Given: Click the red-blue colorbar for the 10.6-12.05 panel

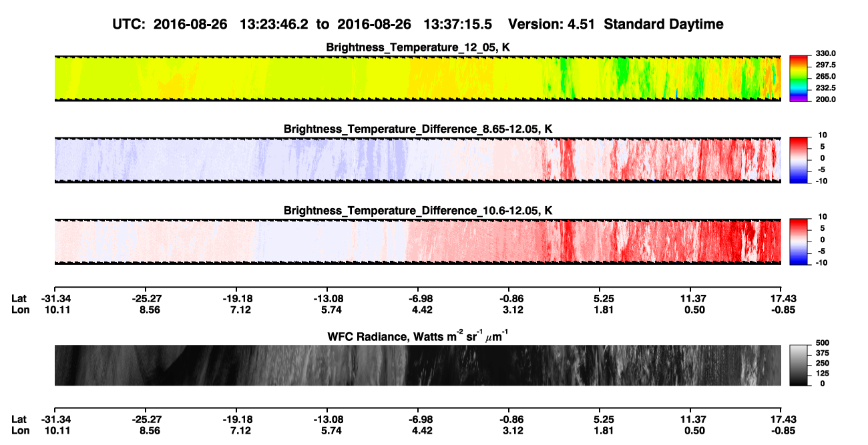Looking at the screenshot, I should click(799, 242).
